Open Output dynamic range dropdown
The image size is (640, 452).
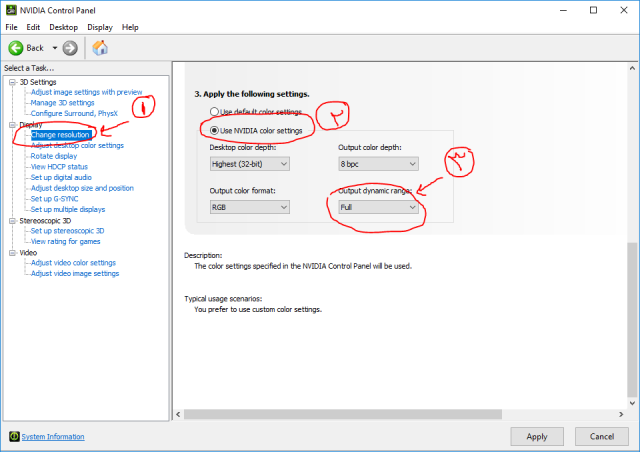378,207
